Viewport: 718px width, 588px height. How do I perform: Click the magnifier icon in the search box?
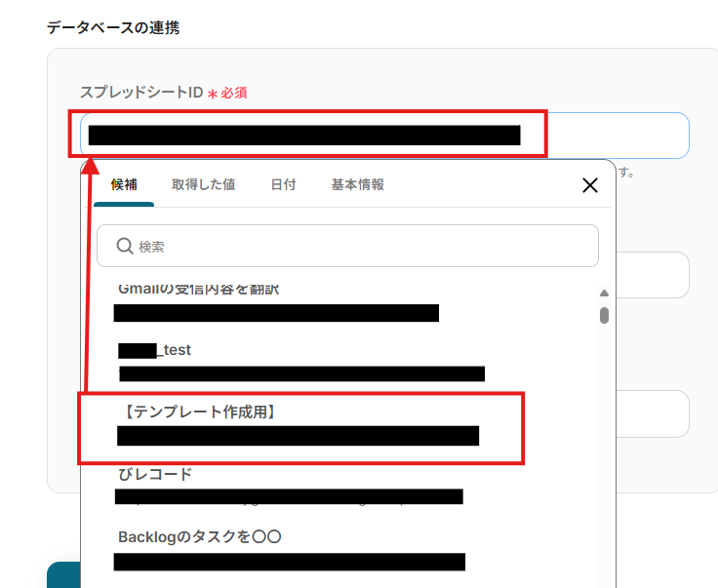tap(125, 246)
